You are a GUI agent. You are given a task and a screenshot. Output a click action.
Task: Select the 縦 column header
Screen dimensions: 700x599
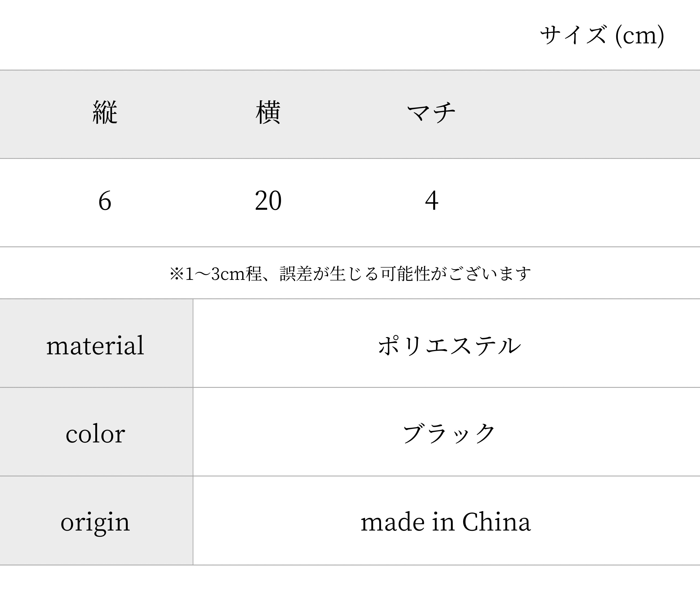coord(105,112)
